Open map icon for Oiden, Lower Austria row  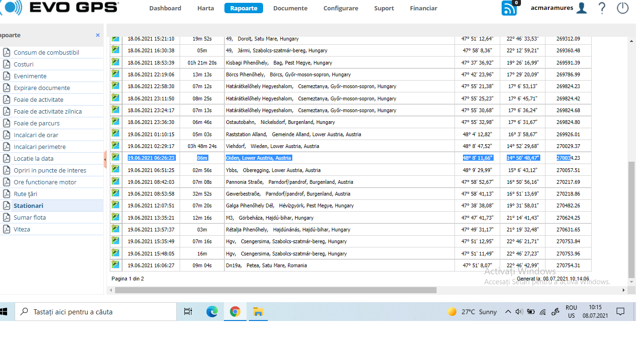click(116, 157)
